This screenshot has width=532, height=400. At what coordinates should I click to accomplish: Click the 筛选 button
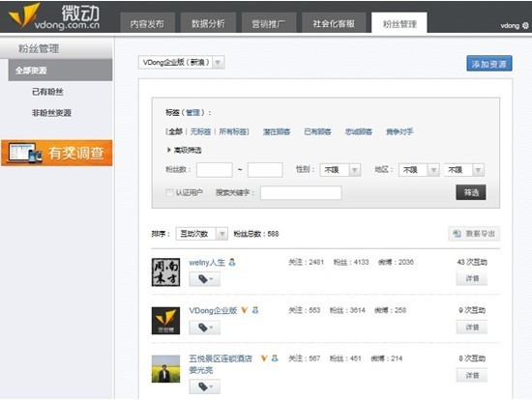coord(471,192)
